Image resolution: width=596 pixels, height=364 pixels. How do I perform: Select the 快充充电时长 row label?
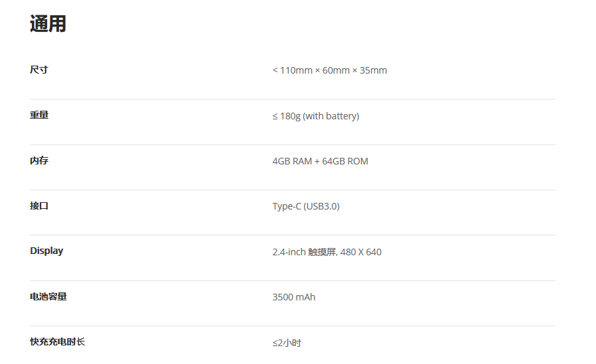point(57,341)
